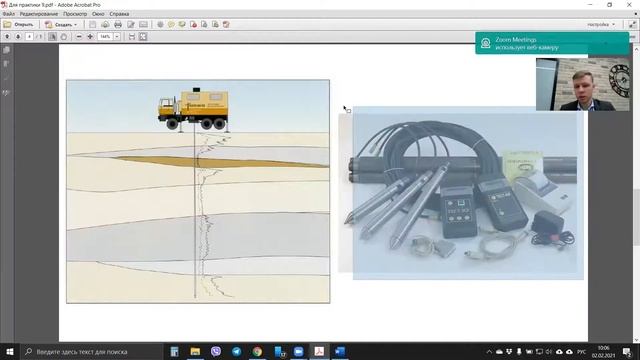Fit page width with scrolling icon
The width and height of the screenshot is (640, 360).
(x=132, y=37)
